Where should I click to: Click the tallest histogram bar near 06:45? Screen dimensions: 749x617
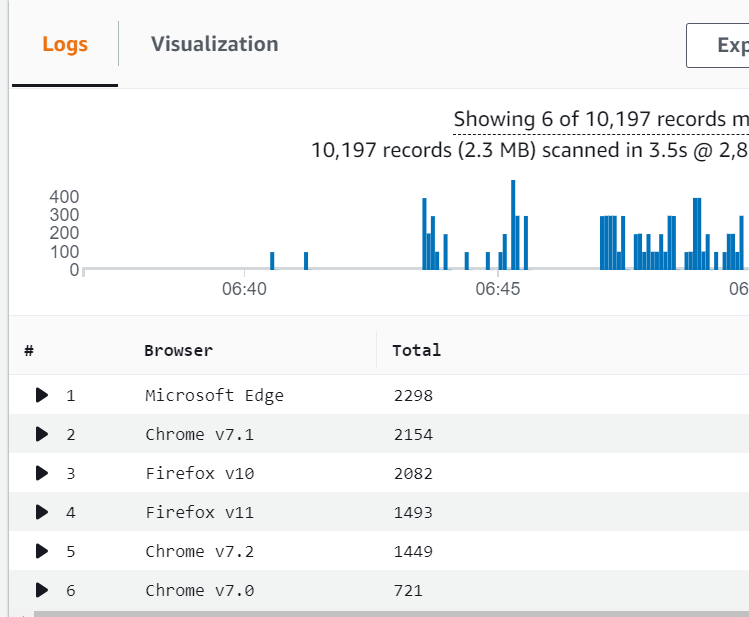(x=513, y=225)
